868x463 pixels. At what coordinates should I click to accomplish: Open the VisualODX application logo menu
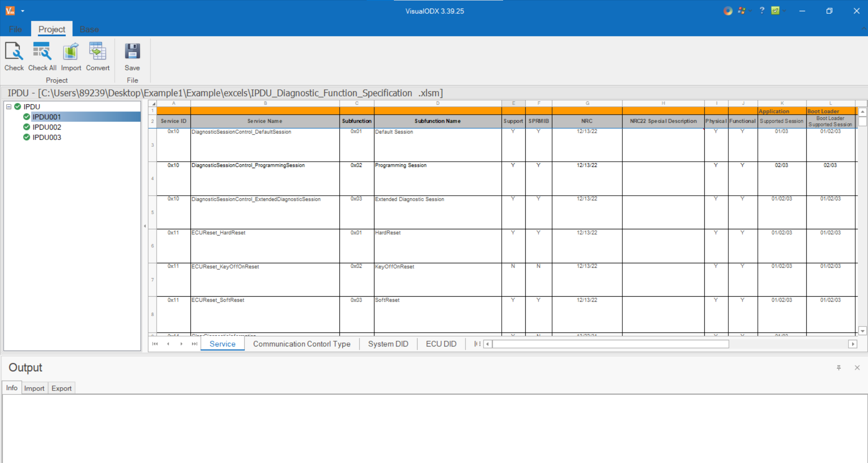[x=10, y=10]
